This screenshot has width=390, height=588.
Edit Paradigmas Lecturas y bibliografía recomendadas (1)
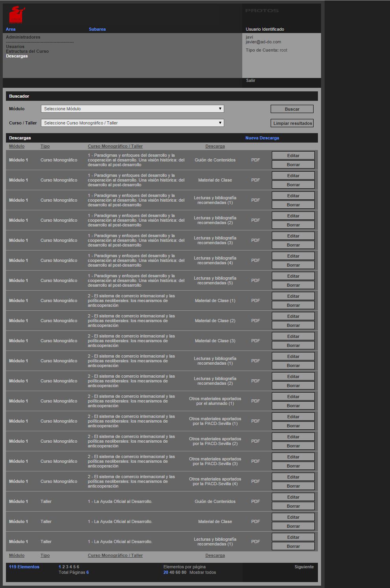pos(293,196)
